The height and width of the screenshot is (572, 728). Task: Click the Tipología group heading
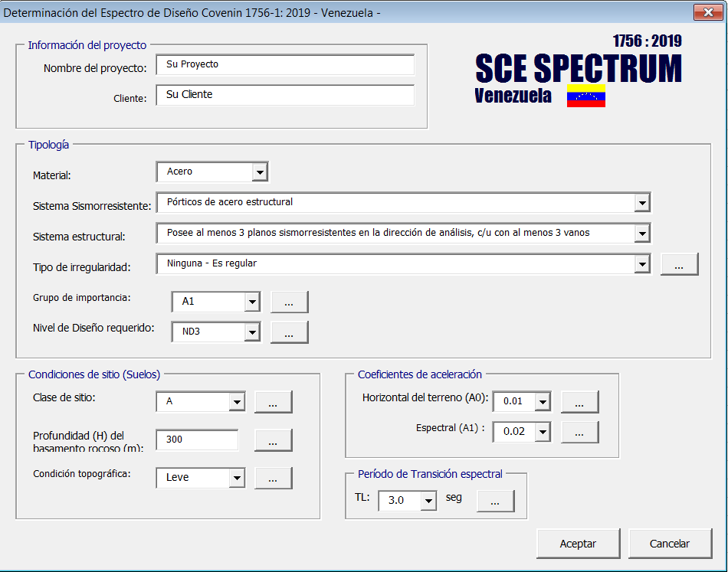(49, 145)
